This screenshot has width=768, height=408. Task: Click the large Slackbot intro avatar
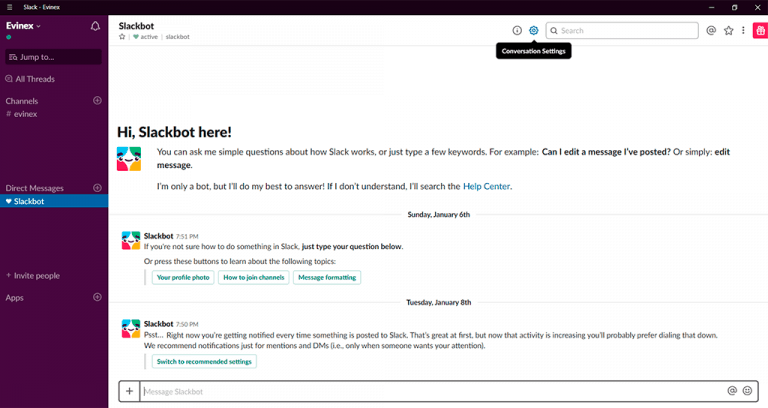point(129,159)
